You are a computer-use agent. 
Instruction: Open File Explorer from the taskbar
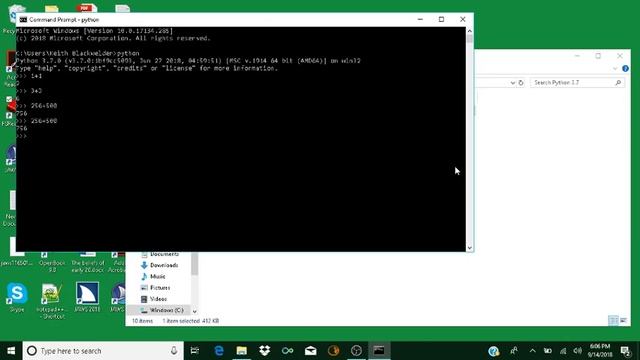pyautogui.click(x=242, y=351)
